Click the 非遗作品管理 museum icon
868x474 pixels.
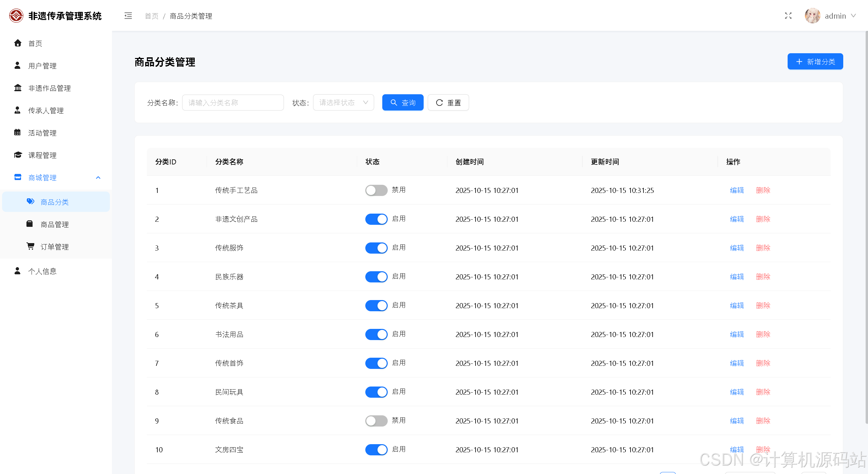(18, 88)
